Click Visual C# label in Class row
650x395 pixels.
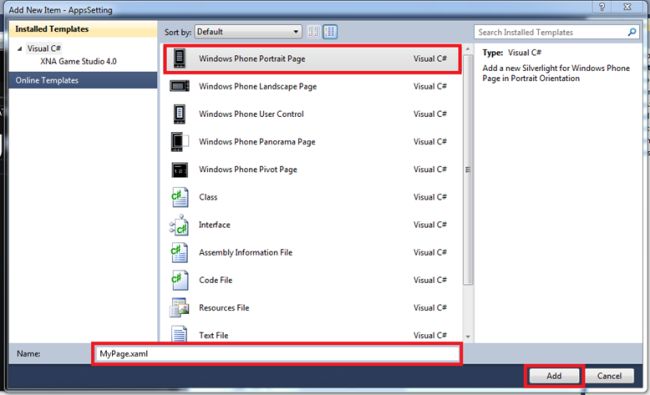pos(430,197)
